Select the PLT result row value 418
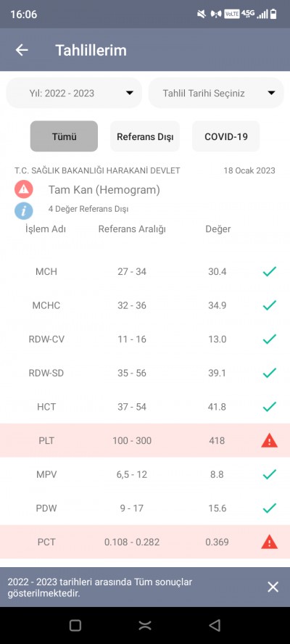The height and width of the screenshot is (644, 290). 217,441
